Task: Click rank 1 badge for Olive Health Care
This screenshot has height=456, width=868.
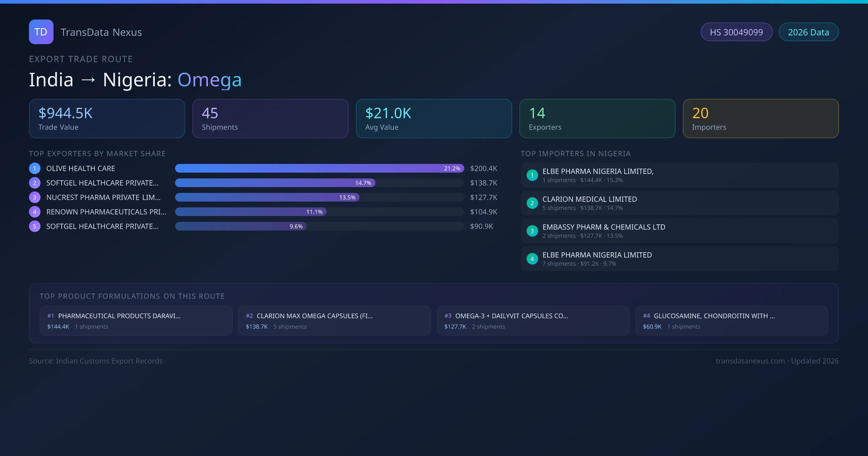Action: [x=35, y=168]
